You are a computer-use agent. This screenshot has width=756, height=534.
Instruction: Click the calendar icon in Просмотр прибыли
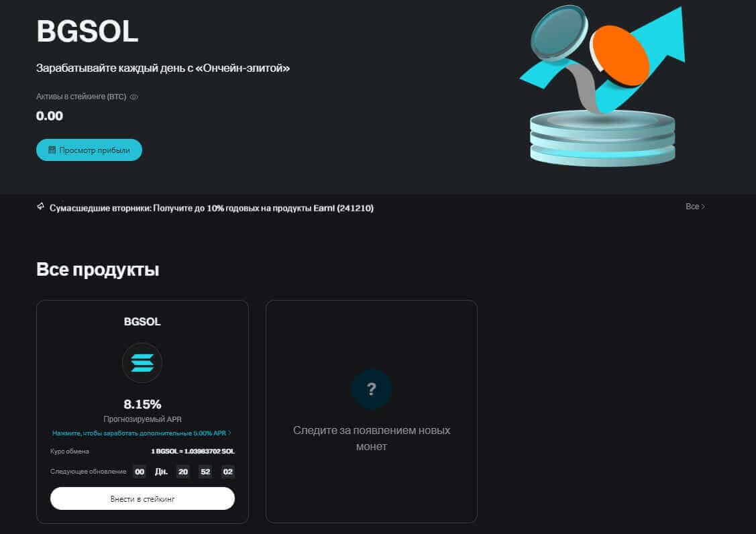click(x=52, y=150)
